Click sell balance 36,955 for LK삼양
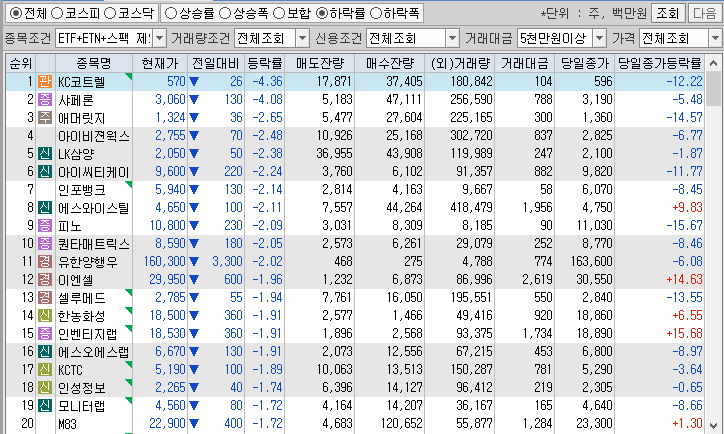This screenshot has width=724, height=434. coord(334,154)
